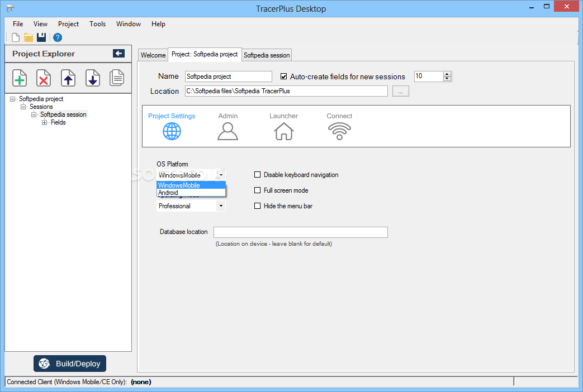The image size is (583, 392).
Task: Enable Disable keyboard navigation checkbox
Action: 257,175
